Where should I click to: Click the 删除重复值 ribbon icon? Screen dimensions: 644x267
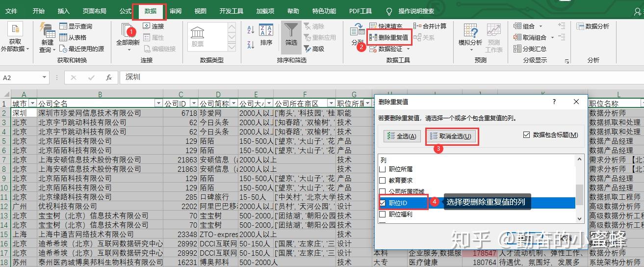[373, 37]
